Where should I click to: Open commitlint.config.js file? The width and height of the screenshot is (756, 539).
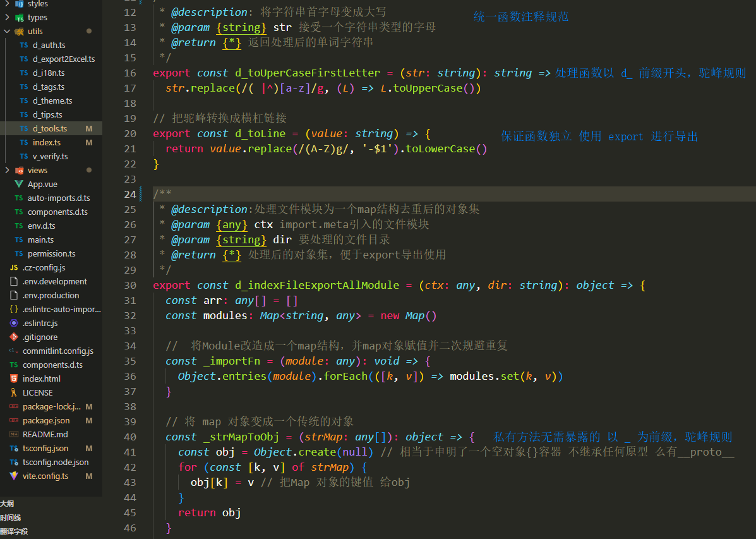point(58,351)
